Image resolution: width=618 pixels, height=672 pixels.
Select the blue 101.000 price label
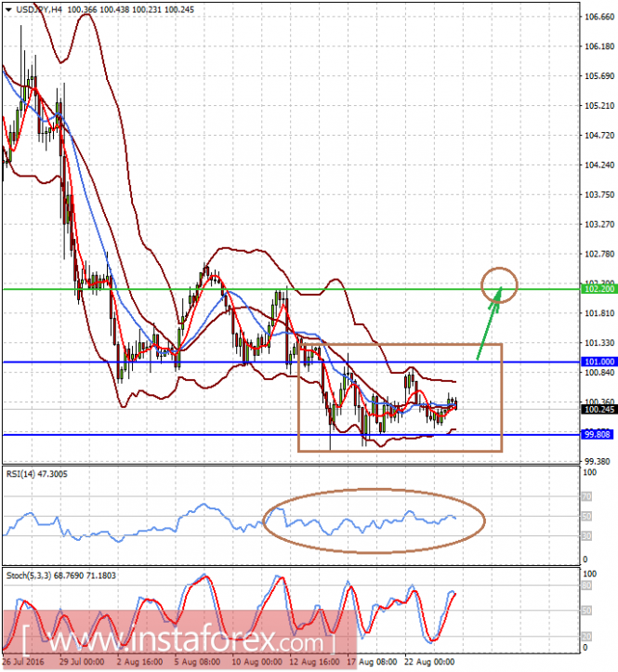coord(598,362)
